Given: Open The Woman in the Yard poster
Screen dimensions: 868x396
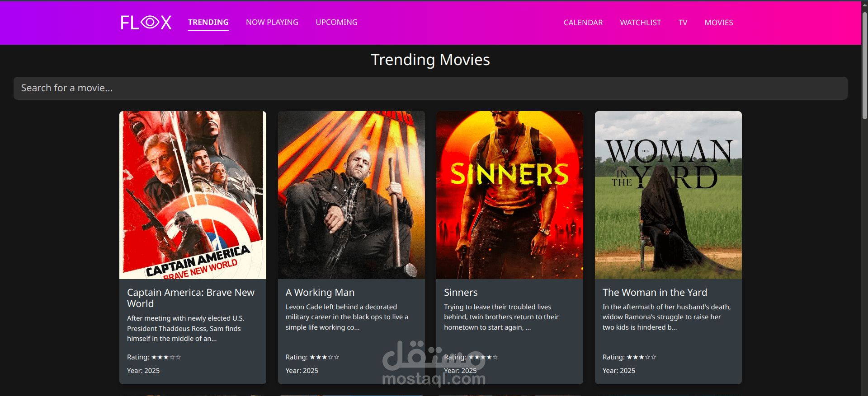Looking at the screenshot, I should [668, 195].
